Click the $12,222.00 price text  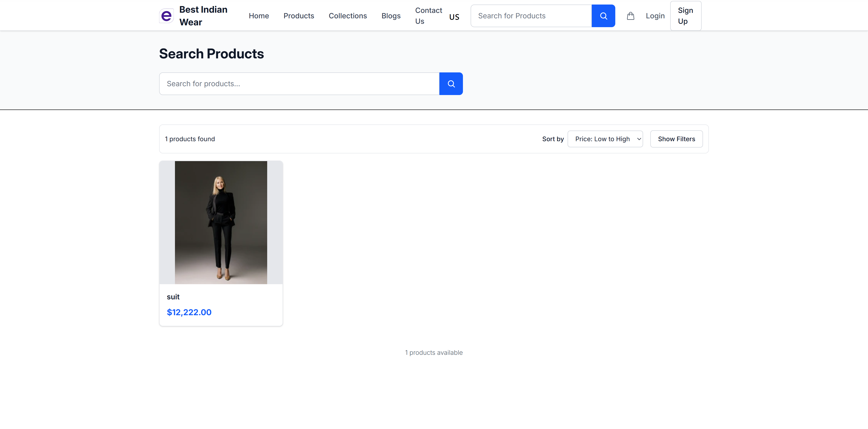189,312
